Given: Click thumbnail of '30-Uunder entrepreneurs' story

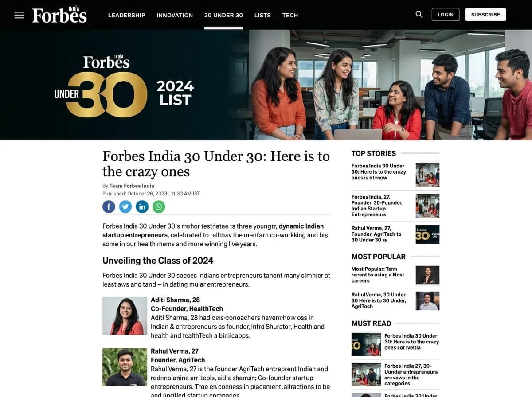Looking at the screenshot, I should point(366,375).
